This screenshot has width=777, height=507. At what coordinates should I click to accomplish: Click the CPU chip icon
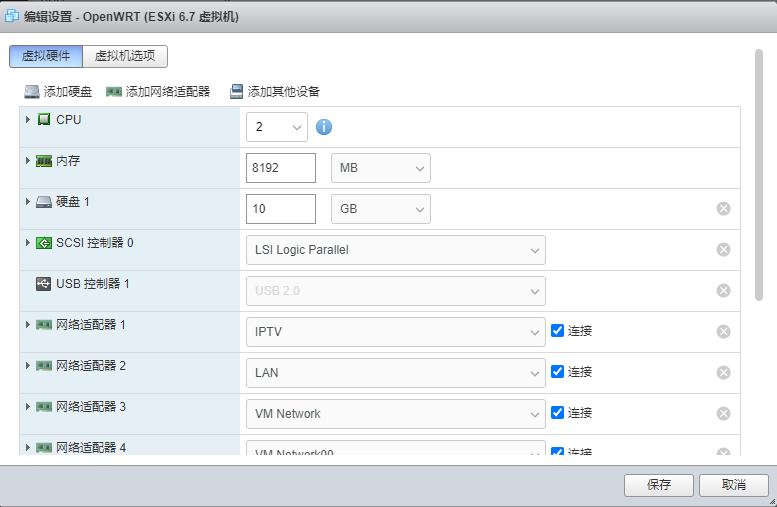click(x=44, y=119)
